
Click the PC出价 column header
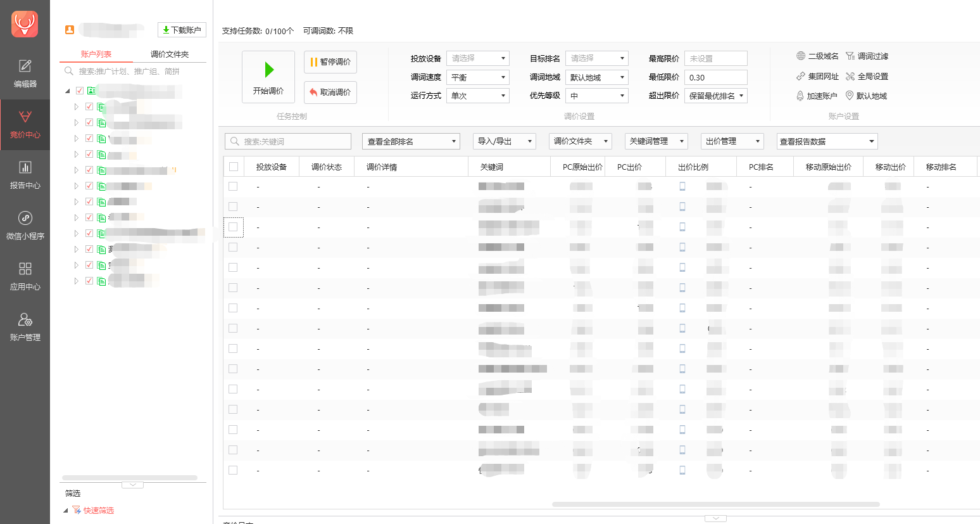point(635,167)
